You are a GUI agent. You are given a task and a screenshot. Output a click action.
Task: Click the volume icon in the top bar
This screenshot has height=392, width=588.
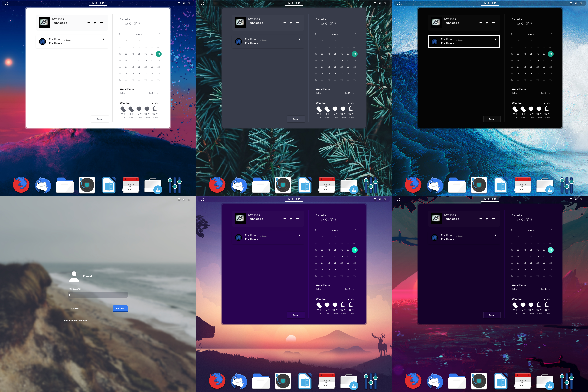184,3
